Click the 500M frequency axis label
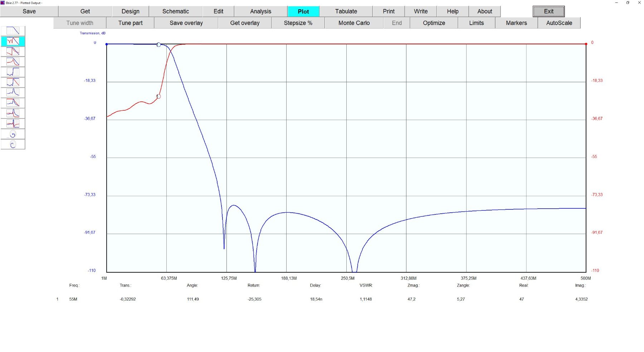This screenshot has width=644, height=352. tap(586, 278)
